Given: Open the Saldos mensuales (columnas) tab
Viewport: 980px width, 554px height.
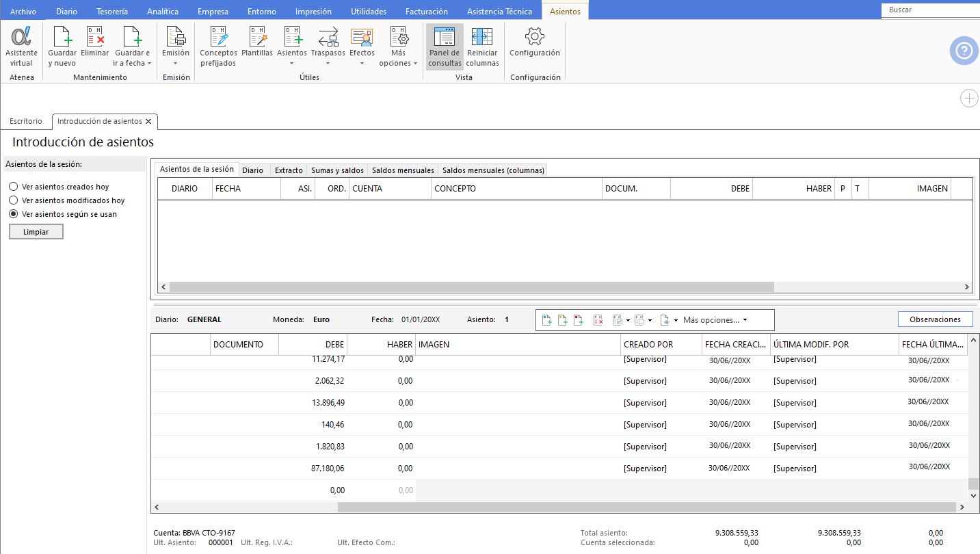Looking at the screenshot, I should click(492, 170).
